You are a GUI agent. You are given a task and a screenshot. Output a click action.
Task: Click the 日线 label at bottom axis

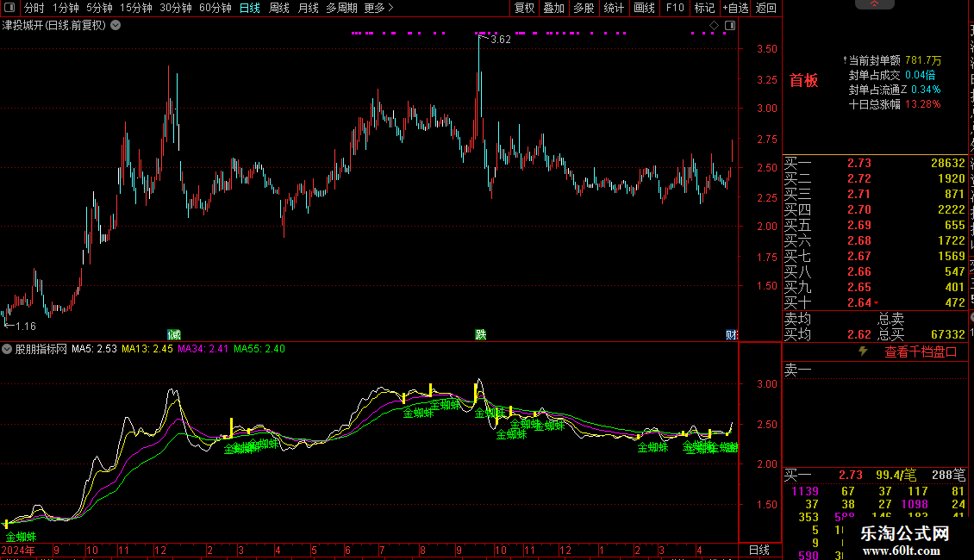coord(759,550)
